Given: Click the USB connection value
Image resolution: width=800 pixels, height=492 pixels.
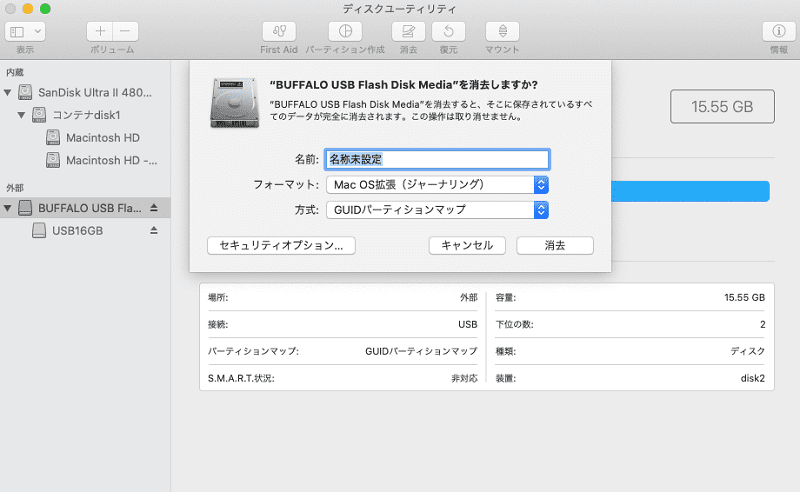Looking at the screenshot, I should [468, 325].
